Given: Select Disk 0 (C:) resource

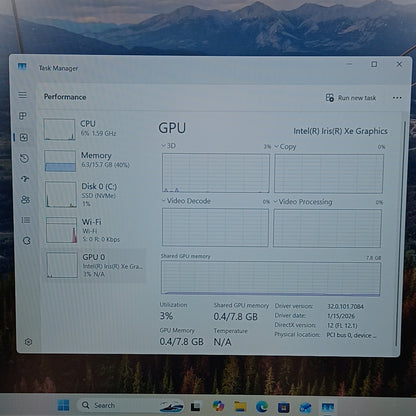Looking at the screenshot, I should click(94, 195).
